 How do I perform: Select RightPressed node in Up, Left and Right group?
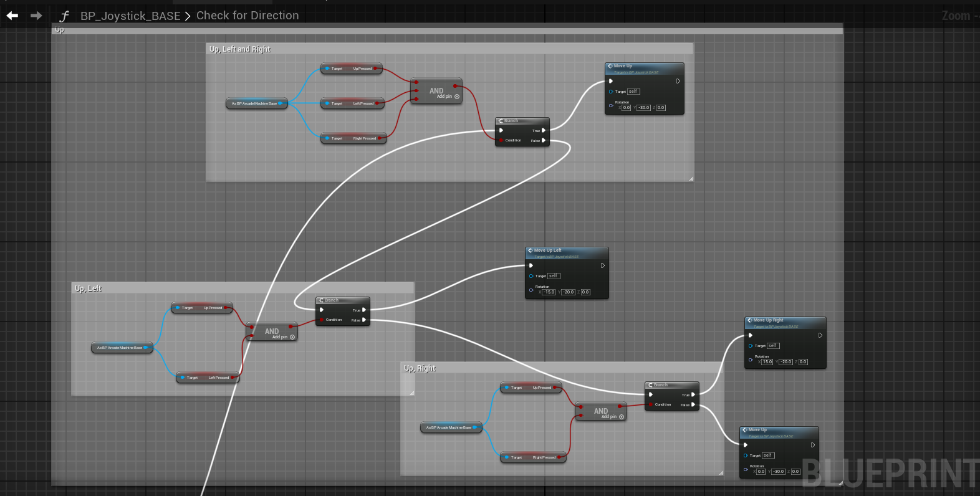pos(353,138)
